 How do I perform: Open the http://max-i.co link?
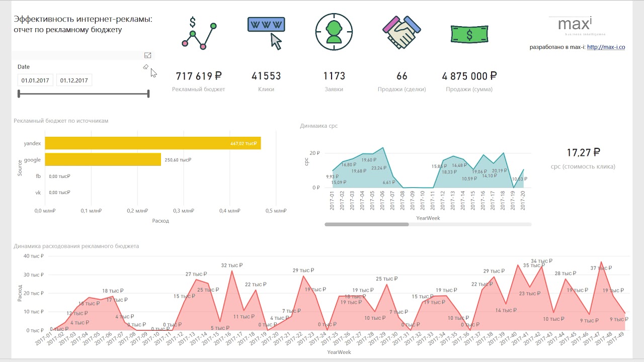click(x=606, y=47)
